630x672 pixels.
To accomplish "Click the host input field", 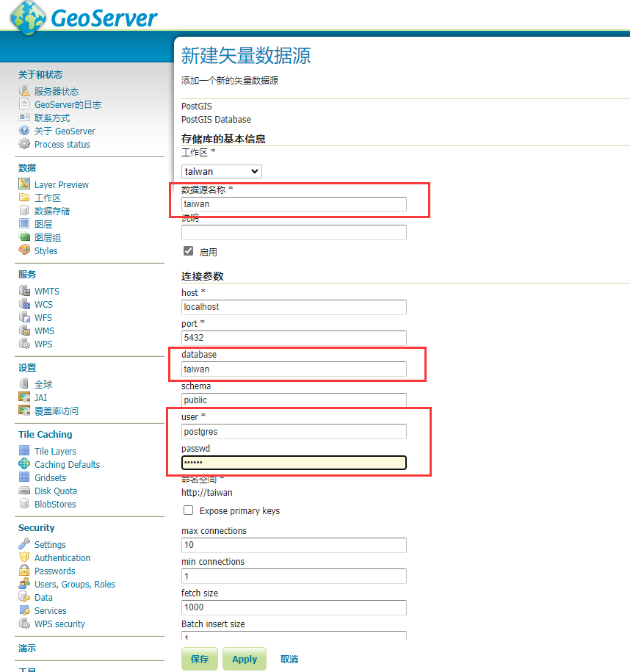I will pyautogui.click(x=294, y=307).
